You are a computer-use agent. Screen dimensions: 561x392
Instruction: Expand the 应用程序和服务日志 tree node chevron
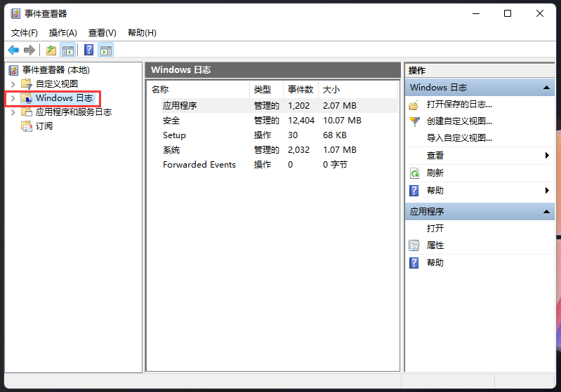click(13, 112)
